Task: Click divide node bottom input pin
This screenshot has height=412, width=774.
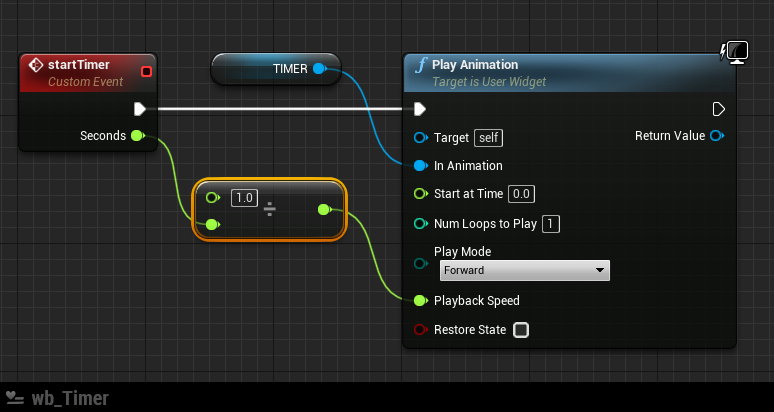Action: [212, 225]
